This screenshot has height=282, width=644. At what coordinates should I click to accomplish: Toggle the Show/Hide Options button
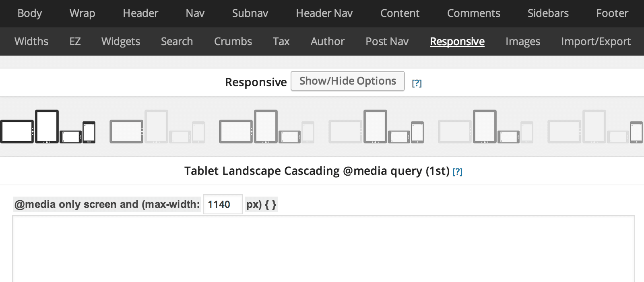tap(348, 81)
